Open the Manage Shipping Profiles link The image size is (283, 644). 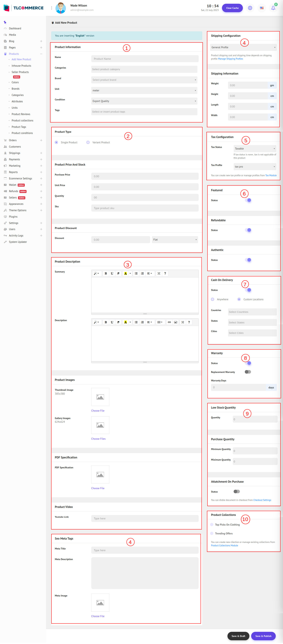tap(230, 59)
